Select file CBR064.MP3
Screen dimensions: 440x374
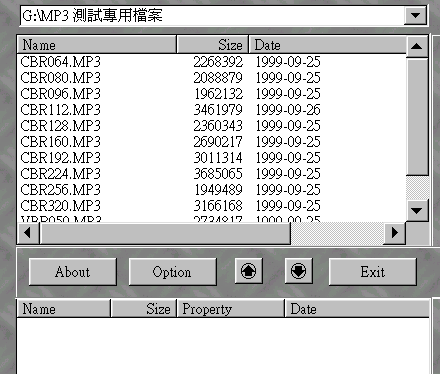(60, 62)
